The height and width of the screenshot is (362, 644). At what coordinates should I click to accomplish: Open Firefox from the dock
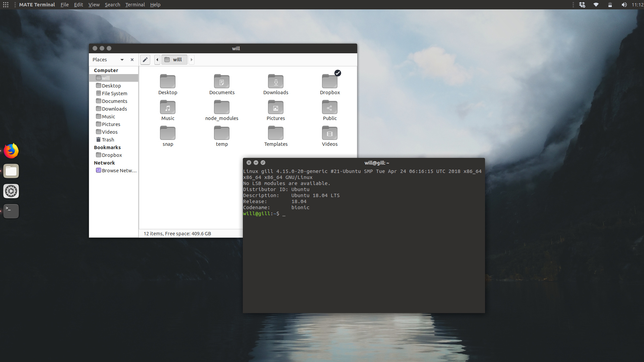click(11, 151)
